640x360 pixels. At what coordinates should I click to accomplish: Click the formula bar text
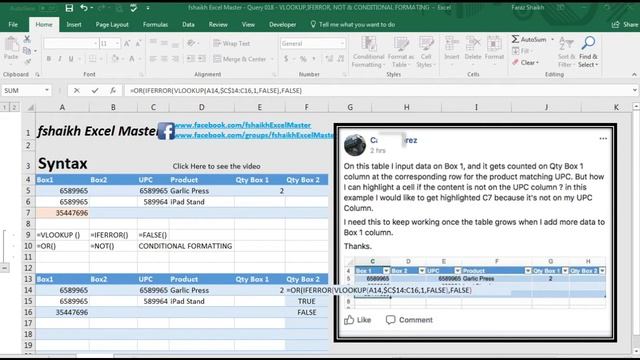point(216,91)
